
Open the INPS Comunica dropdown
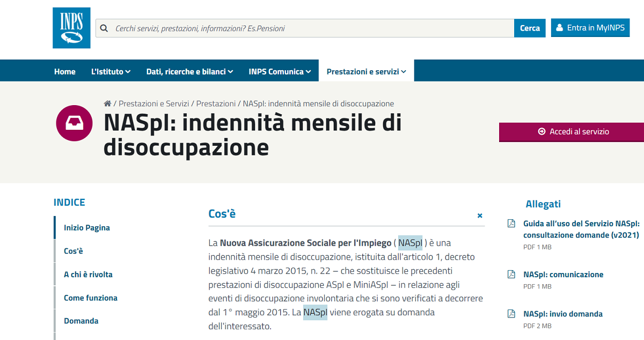pos(280,71)
